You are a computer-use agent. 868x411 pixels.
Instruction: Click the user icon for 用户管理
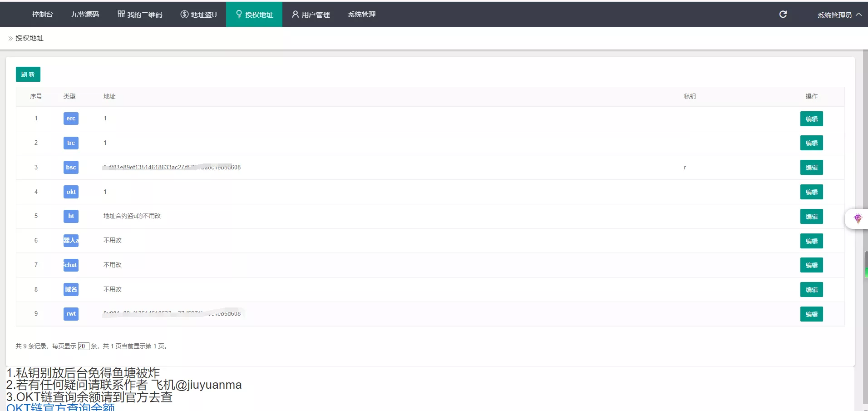click(x=295, y=15)
